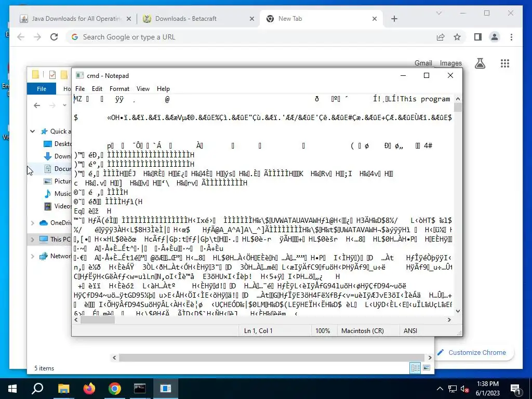Open Chrome from the taskbar
This screenshot has width=532, height=399.
coord(115,389)
